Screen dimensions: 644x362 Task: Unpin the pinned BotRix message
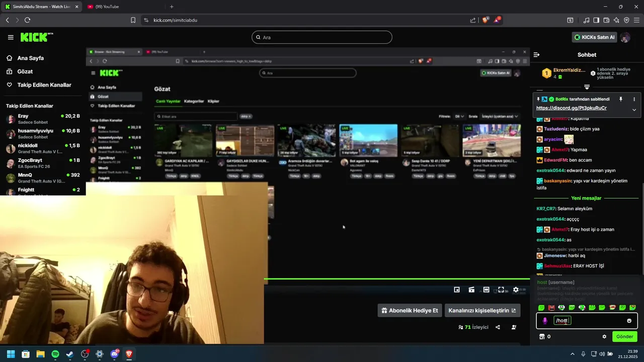pyautogui.click(x=621, y=100)
